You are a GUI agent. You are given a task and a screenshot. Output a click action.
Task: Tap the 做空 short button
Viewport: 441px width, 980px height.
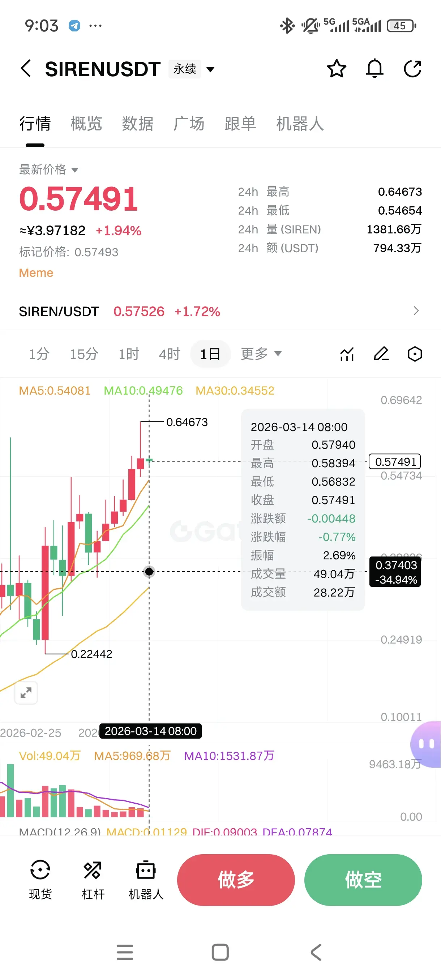tap(363, 880)
